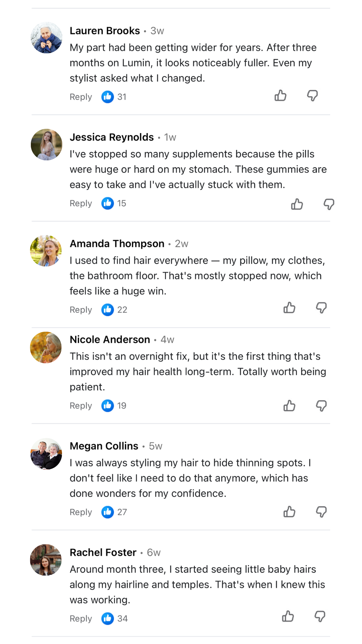The width and height of the screenshot is (362, 644).
Task: Reply to Megan Collins' comment
Action: click(81, 512)
